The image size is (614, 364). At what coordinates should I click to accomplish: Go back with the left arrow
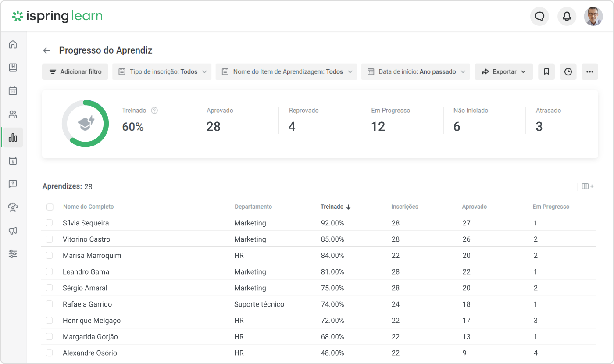[x=46, y=50]
